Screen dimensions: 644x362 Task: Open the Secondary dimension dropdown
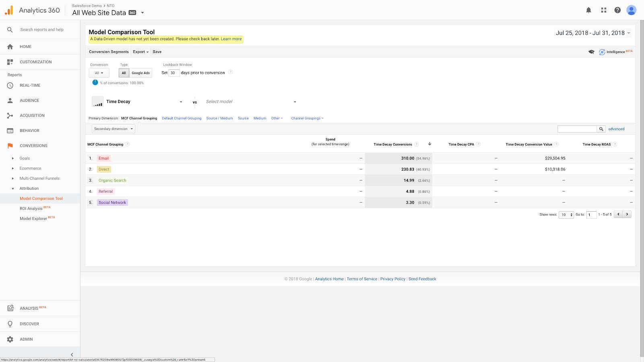pos(114,129)
